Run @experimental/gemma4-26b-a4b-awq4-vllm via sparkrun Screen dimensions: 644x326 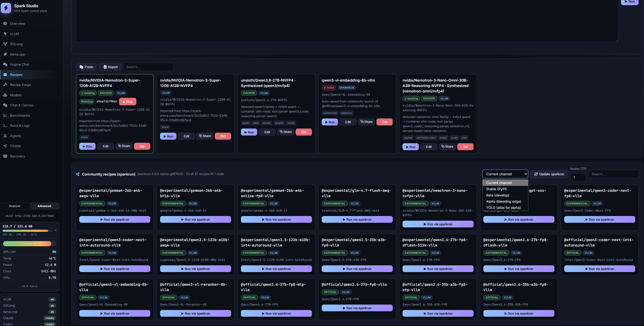(115, 220)
